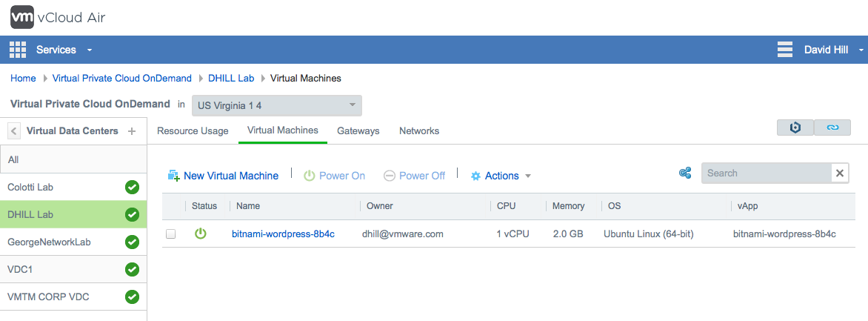
Task: Click the hexagon vCloud Director button
Action: click(x=795, y=128)
